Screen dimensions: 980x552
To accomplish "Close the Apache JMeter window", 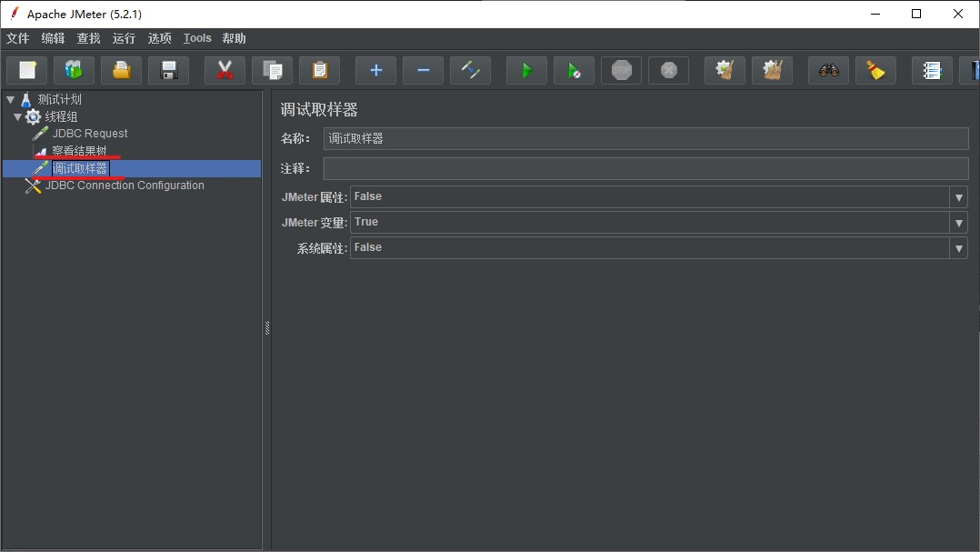I will (x=957, y=14).
